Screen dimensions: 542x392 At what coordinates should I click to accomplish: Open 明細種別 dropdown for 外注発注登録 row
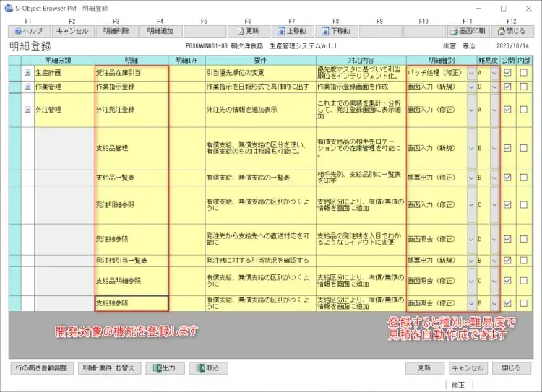(471, 110)
